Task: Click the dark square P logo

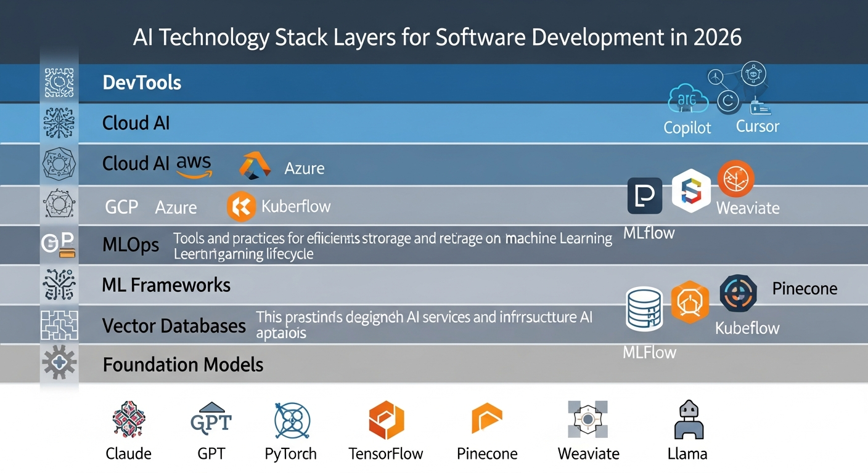Action: click(645, 196)
